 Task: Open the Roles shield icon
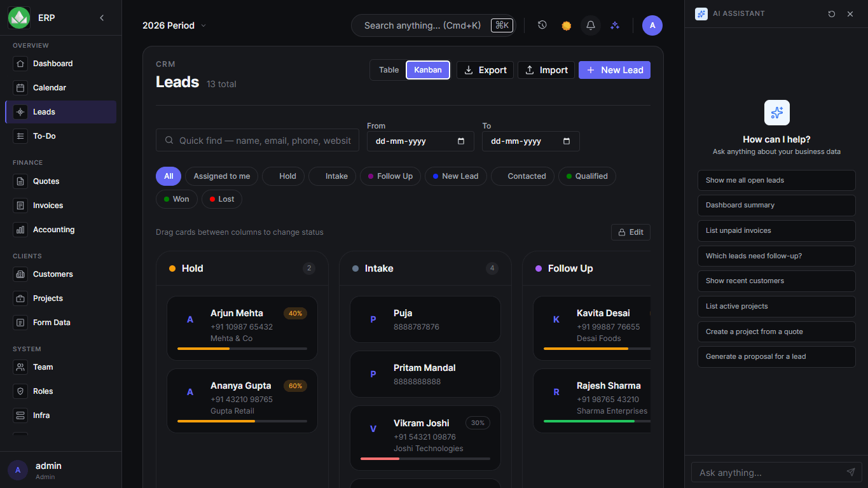click(x=20, y=391)
